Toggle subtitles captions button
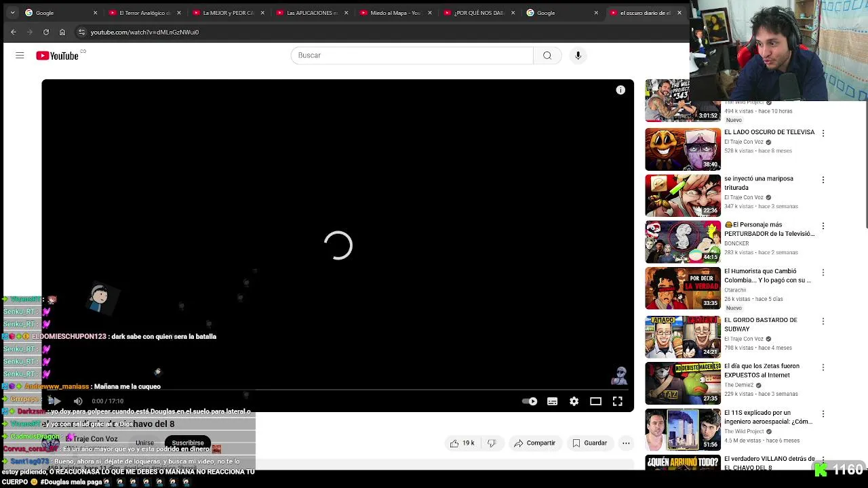This screenshot has height=488, width=868. (x=553, y=401)
